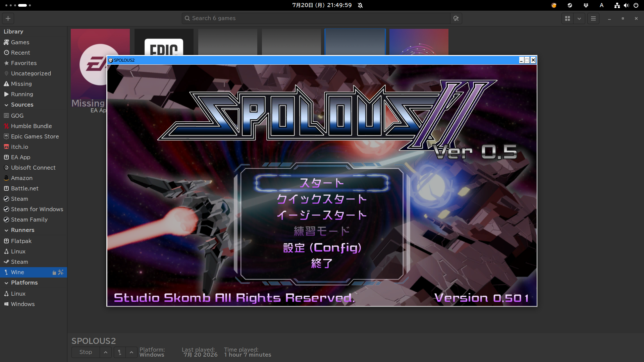
Task: Open Wine manage versions icon
Action: pyautogui.click(x=54, y=273)
